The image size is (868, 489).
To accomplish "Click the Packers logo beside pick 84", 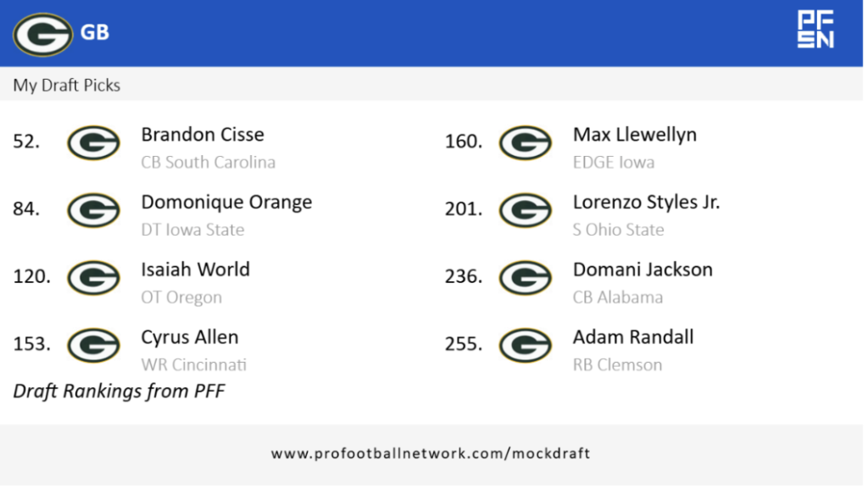I will click(x=93, y=210).
